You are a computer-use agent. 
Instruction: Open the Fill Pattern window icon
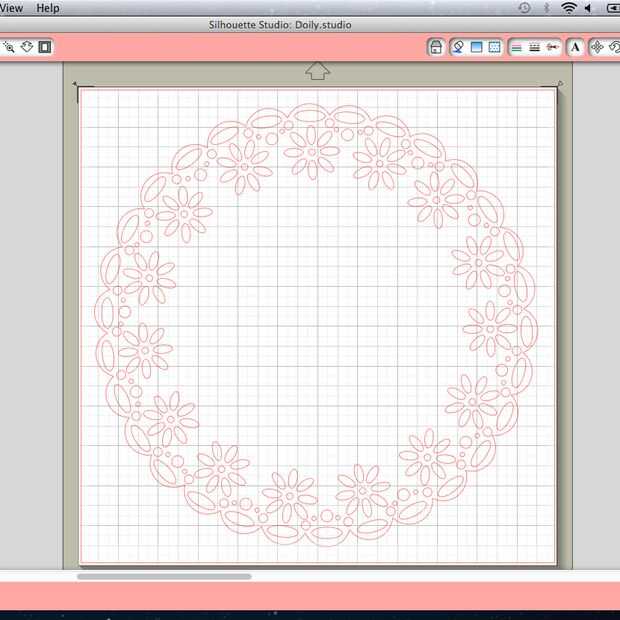coord(494,47)
